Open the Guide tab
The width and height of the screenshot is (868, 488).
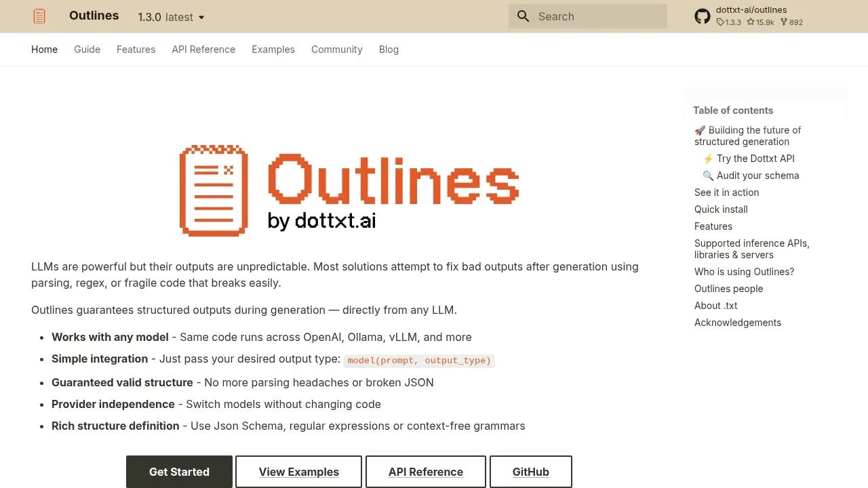tap(87, 49)
